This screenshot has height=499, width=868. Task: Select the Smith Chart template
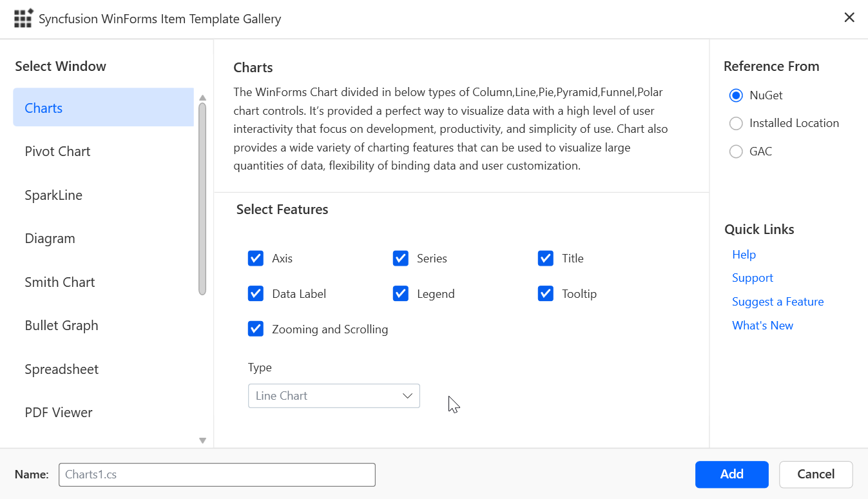(59, 282)
